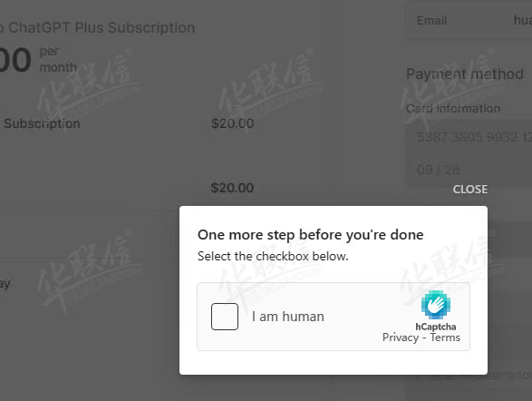Click the Subscription line item label
Screen dimensions: 532x401
[42, 123]
